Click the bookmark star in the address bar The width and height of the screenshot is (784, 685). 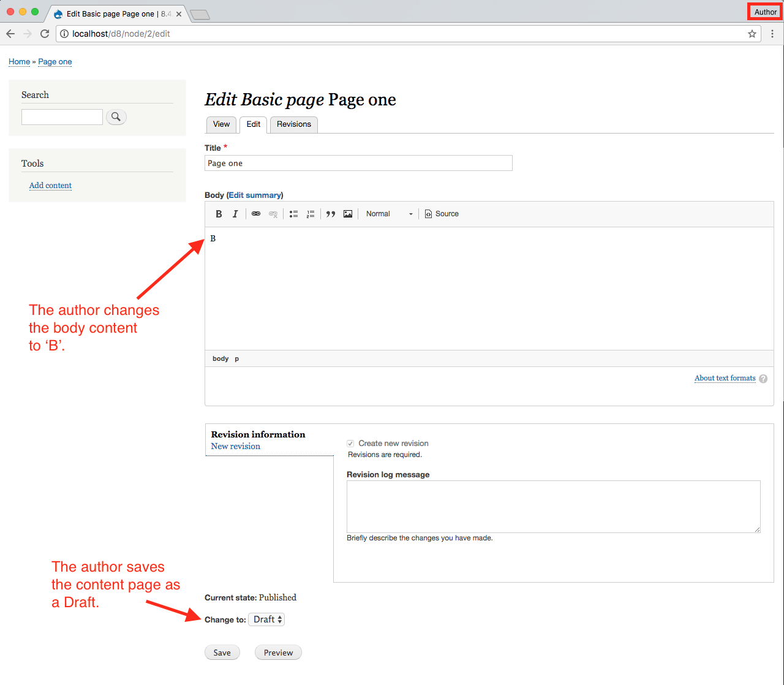[752, 34]
